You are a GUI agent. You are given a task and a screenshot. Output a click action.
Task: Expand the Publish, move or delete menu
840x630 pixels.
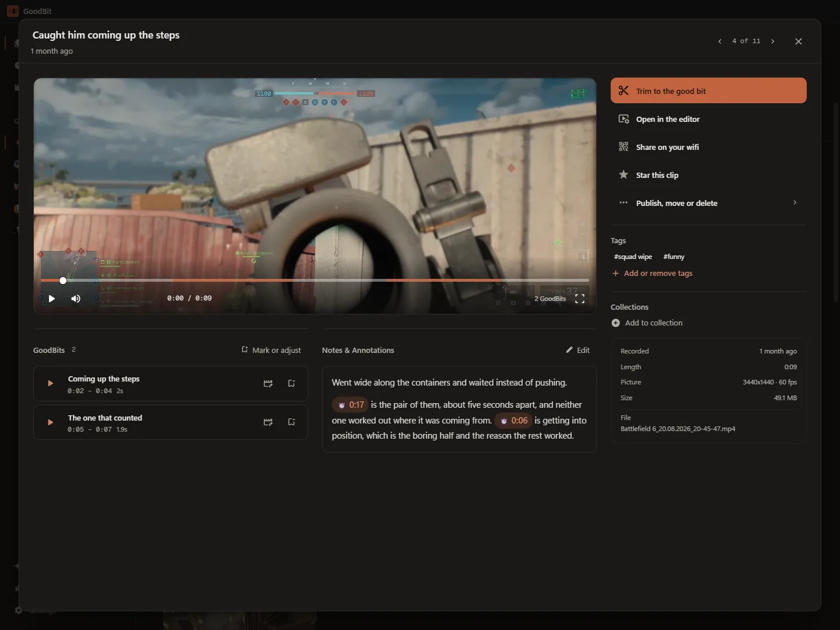click(x=708, y=203)
